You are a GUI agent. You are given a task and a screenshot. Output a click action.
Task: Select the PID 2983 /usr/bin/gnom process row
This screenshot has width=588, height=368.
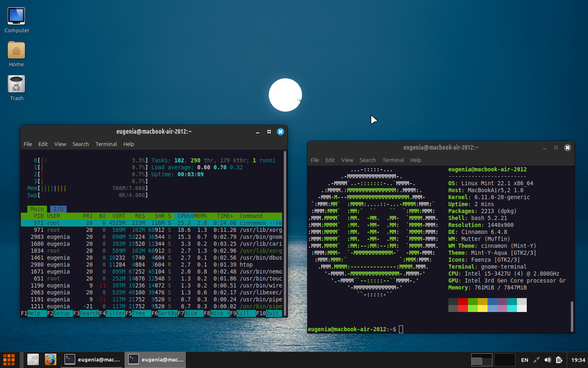[x=151, y=237]
